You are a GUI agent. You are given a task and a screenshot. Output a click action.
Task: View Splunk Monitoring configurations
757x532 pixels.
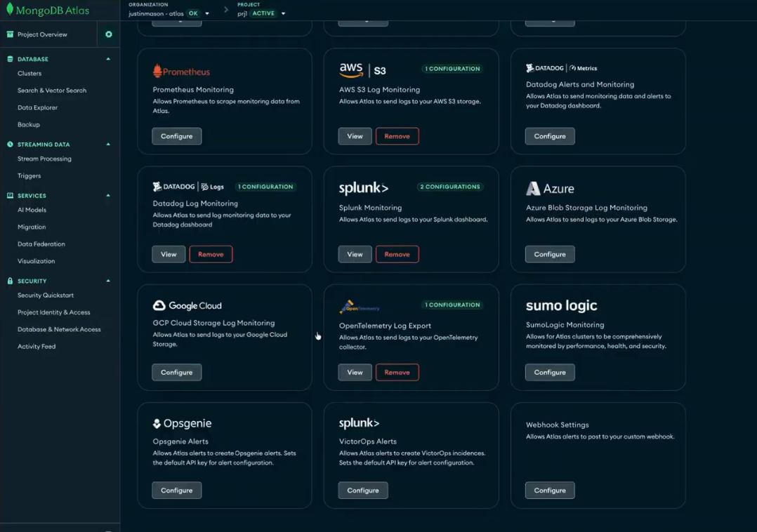point(355,254)
